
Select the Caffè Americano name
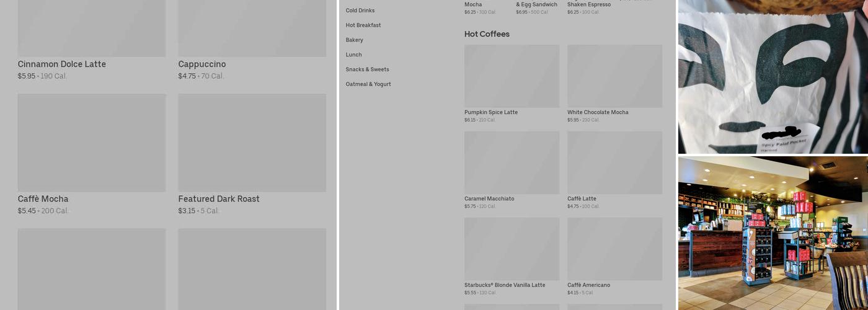click(588, 285)
